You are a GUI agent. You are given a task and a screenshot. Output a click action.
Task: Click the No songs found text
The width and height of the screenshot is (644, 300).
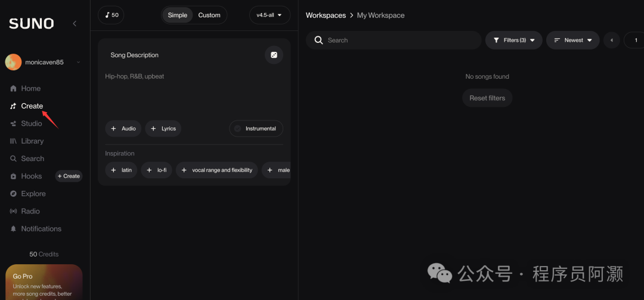coord(487,76)
